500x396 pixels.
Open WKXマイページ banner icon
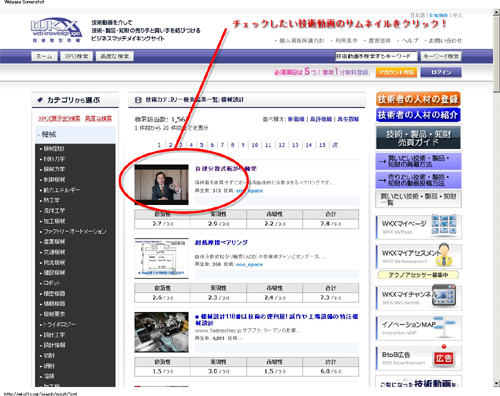click(x=419, y=227)
